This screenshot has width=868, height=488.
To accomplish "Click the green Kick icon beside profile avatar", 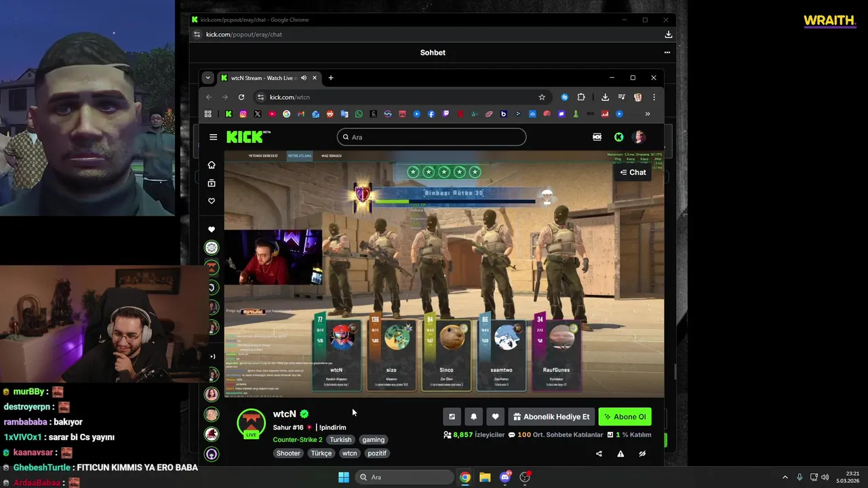I will click(x=618, y=137).
